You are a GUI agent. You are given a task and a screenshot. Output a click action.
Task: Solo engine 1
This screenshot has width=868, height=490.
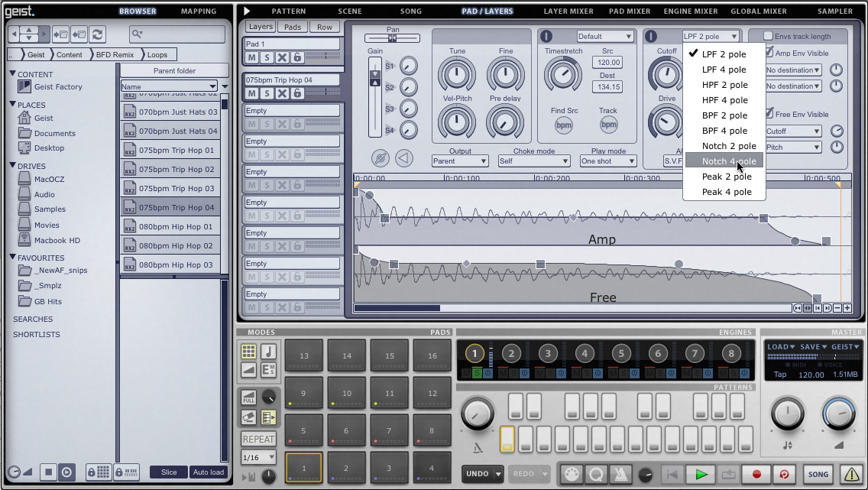(x=477, y=373)
